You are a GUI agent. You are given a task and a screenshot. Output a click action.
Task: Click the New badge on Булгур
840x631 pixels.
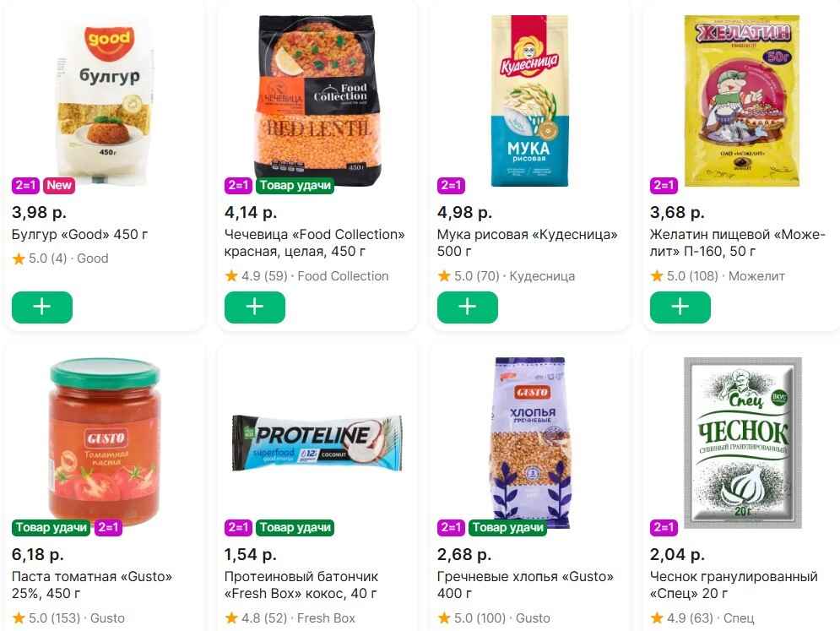[58, 186]
